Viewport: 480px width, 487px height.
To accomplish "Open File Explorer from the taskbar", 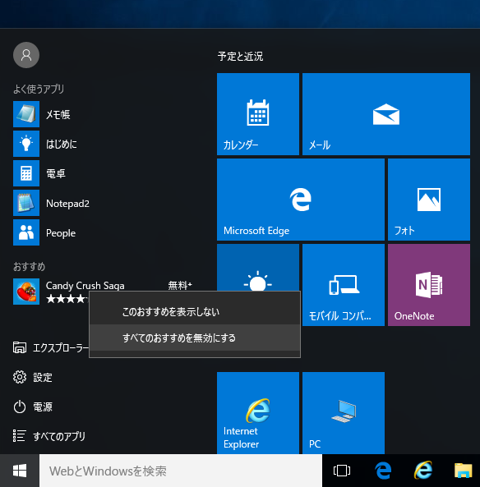I will [463, 471].
